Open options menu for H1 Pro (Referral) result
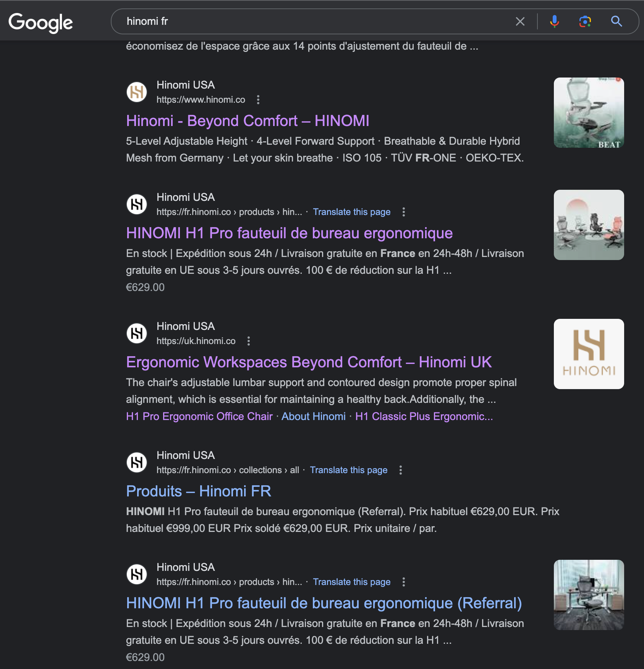The image size is (644, 669). 403,582
